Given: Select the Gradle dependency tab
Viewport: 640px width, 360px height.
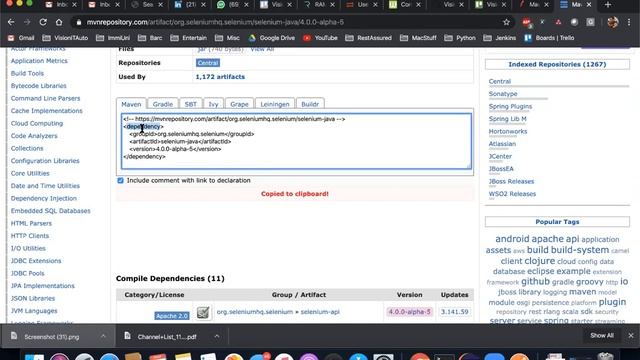Looking at the screenshot, I should pos(162,104).
